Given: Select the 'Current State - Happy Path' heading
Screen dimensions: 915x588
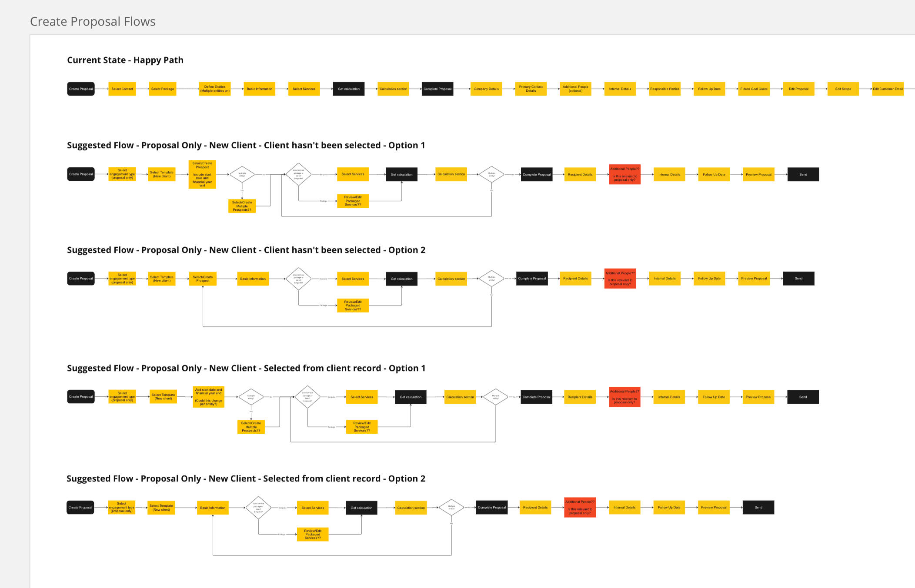Looking at the screenshot, I should (125, 60).
